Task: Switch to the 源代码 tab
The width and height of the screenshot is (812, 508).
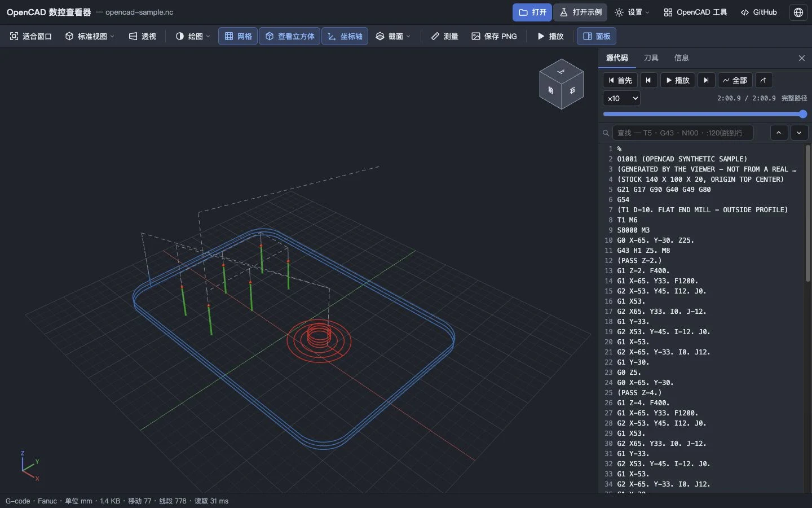Action: point(617,58)
